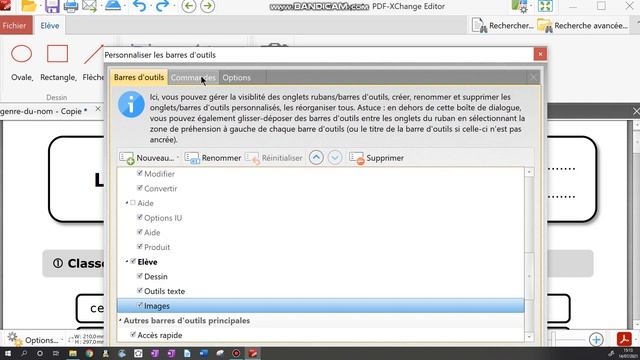The width and height of the screenshot is (640, 360).
Task: Go to previous view with the green left arrow
Action: 189,6
